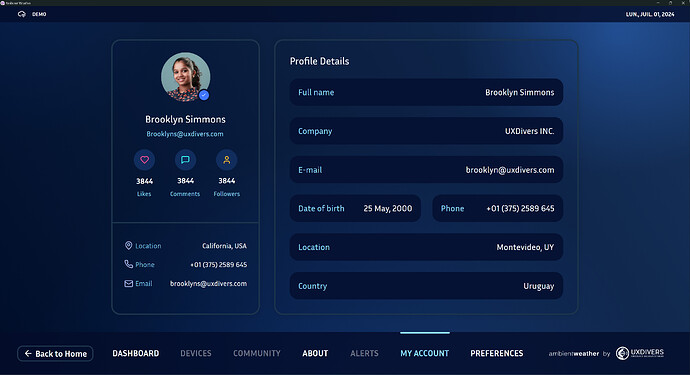Click the ambientweather brand text
The height and width of the screenshot is (375, 690).
[x=574, y=353]
